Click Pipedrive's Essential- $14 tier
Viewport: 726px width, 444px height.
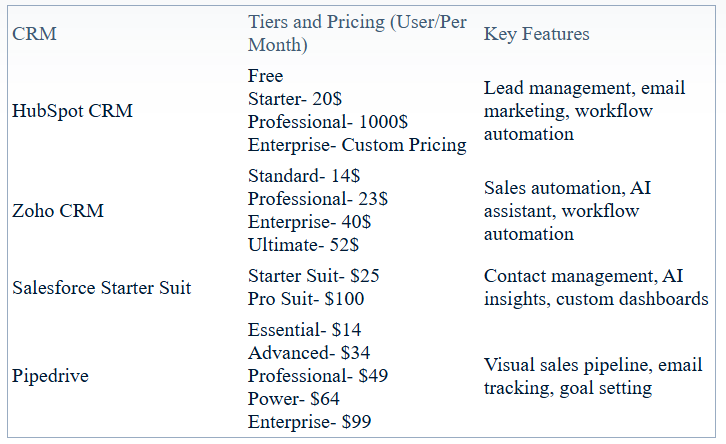tap(304, 330)
